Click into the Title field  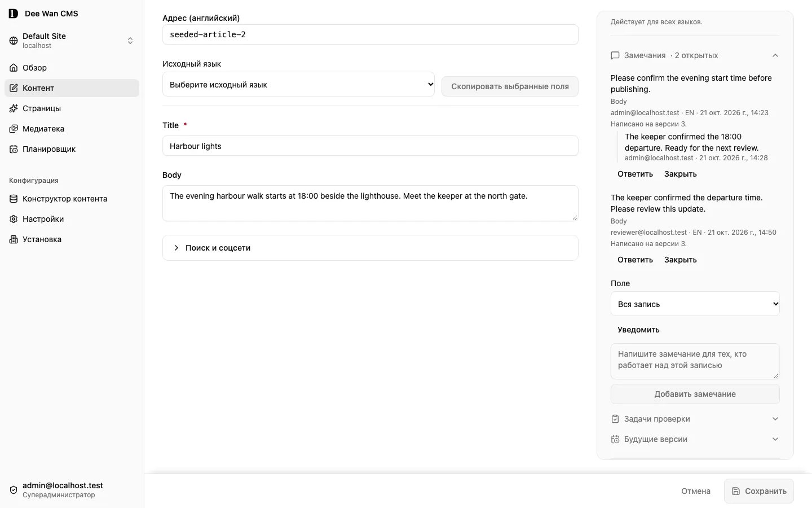coord(370,146)
